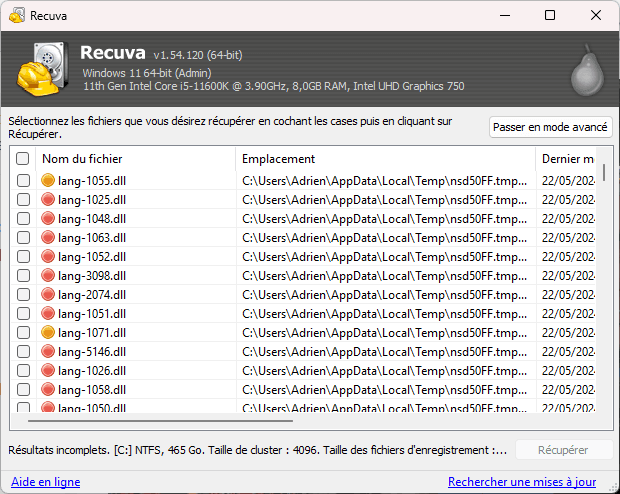Click the Recuva hard hat logo icon

click(42, 69)
